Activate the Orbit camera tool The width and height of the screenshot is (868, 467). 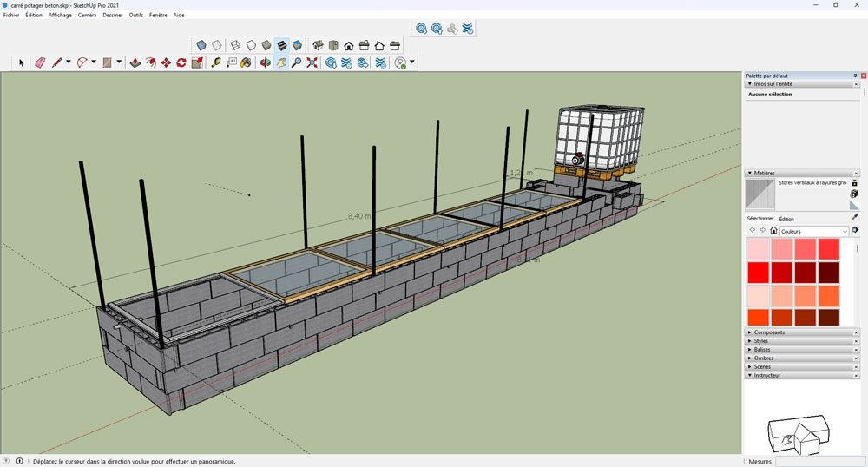point(266,62)
